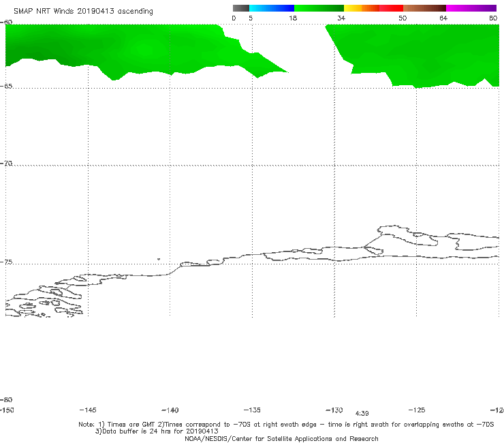Click longitude axis label '-140'

170,410
